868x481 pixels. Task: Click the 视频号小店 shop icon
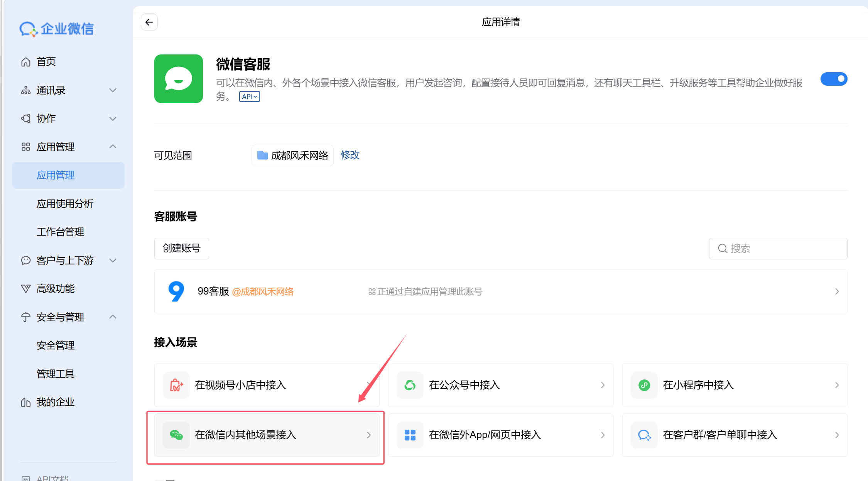(x=176, y=385)
